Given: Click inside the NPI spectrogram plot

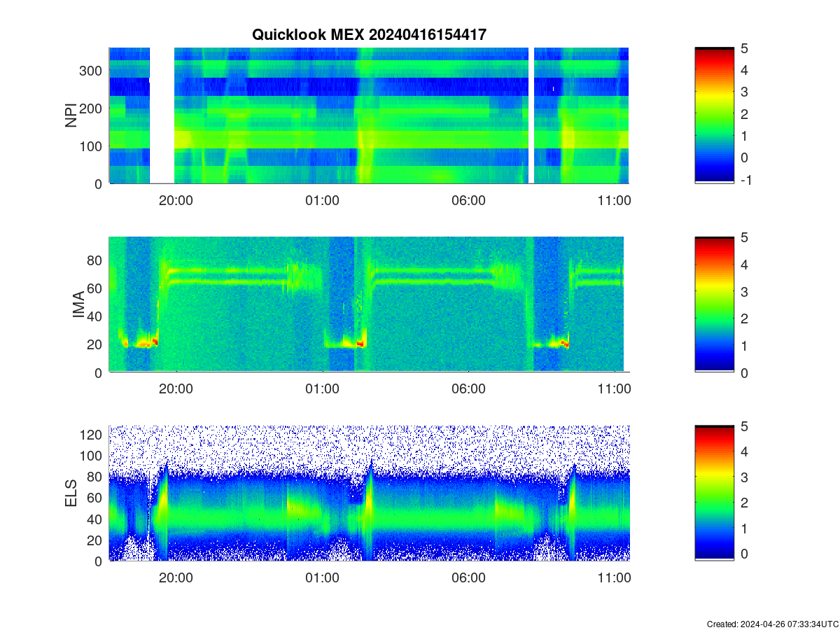Looking at the screenshot, I should 369,115.
